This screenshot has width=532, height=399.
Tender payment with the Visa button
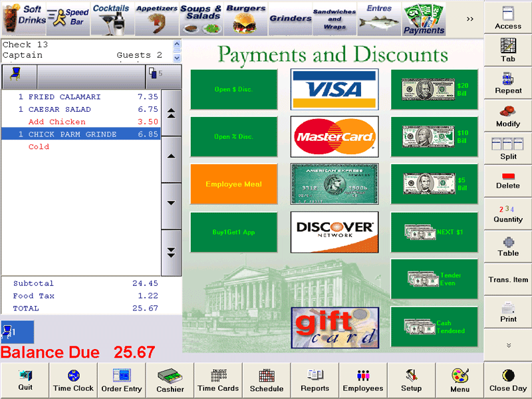click(334, 88)
